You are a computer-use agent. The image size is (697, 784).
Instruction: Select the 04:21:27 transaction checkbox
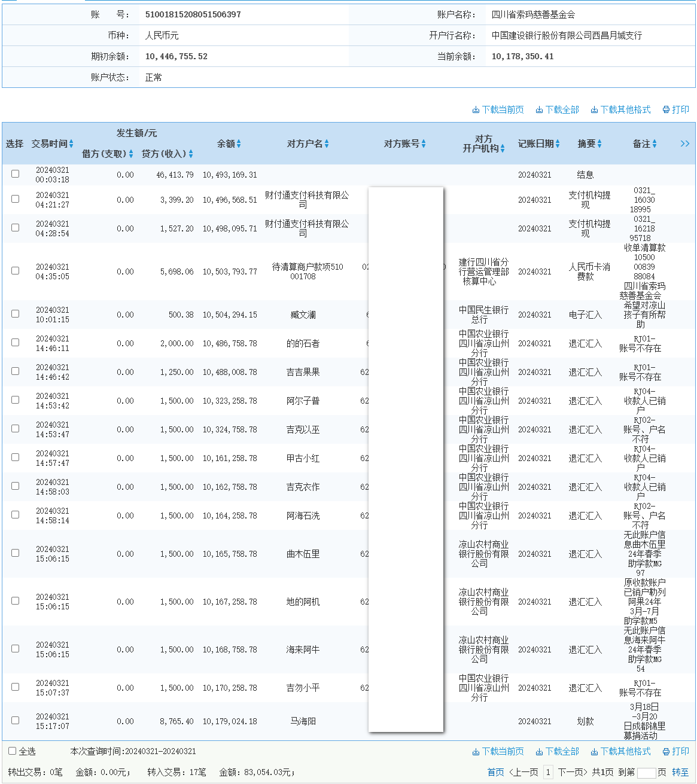15,199
